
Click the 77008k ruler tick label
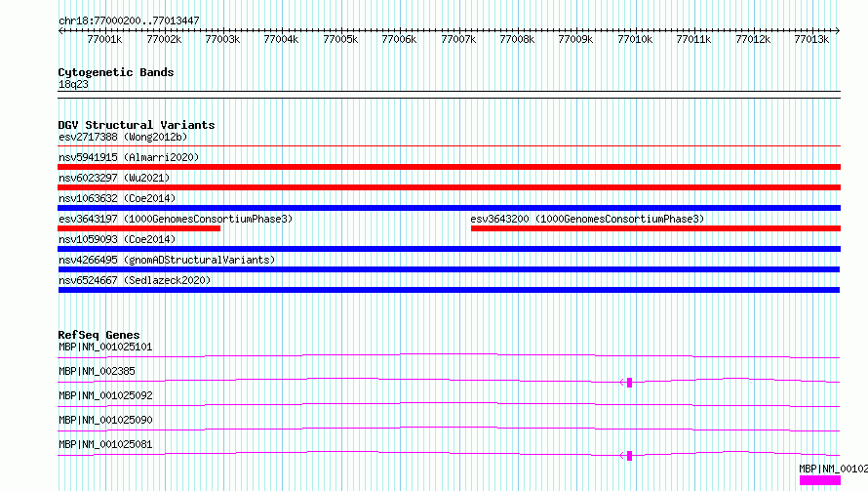coord(517,39)
